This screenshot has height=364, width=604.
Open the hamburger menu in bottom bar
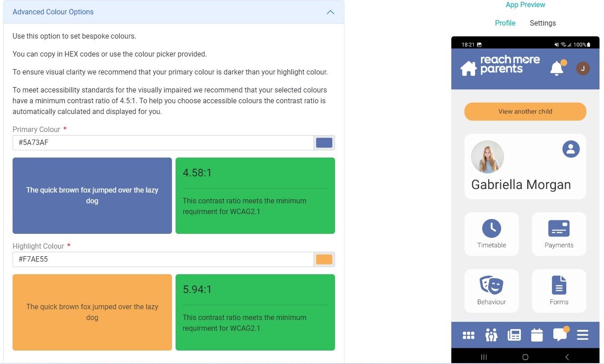click(582, 335)
